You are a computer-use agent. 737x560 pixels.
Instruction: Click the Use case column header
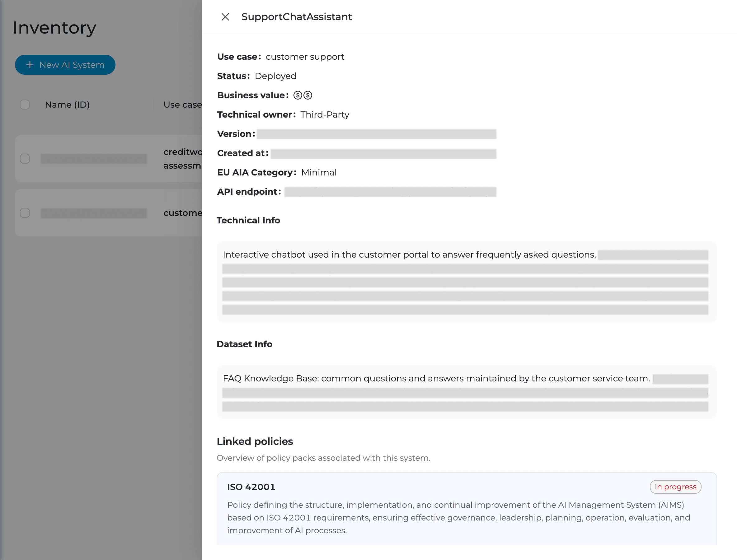pos(182,105)
